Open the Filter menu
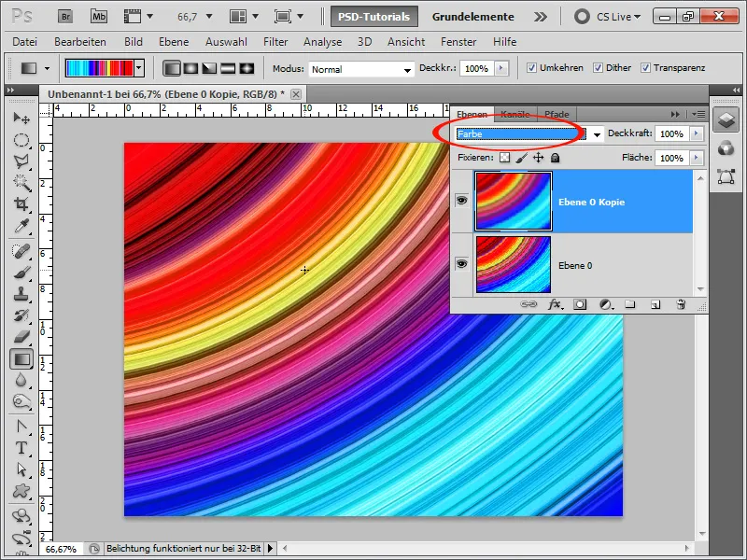Screen dimensions: 747x560 (275, 42)
